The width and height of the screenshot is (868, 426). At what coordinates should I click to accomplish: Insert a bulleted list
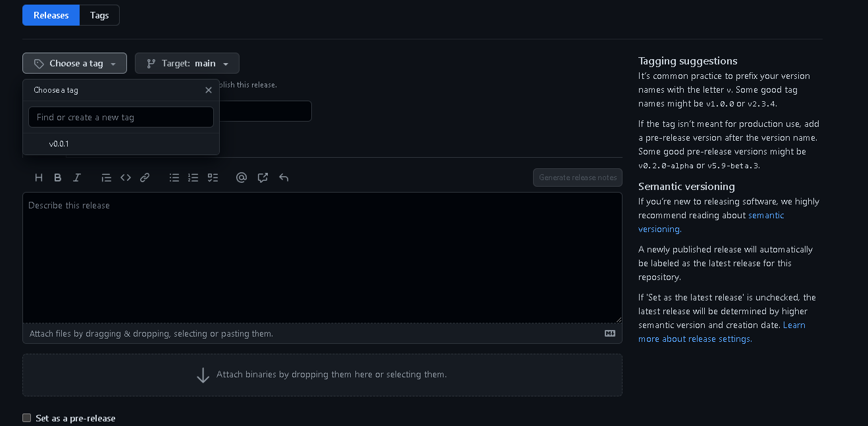174,177
